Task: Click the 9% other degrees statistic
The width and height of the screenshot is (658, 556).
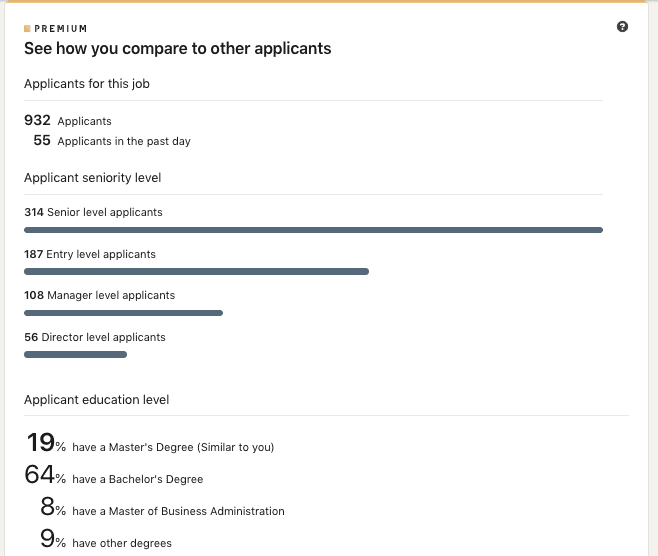Action: point(105,542)
